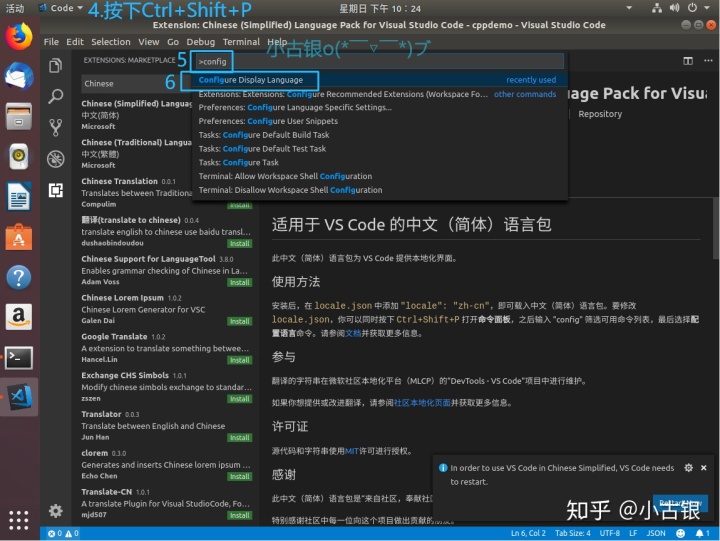Show errors and warnings in status bar
This screenshot has height=541, width=720.
[x=63, y=533]
